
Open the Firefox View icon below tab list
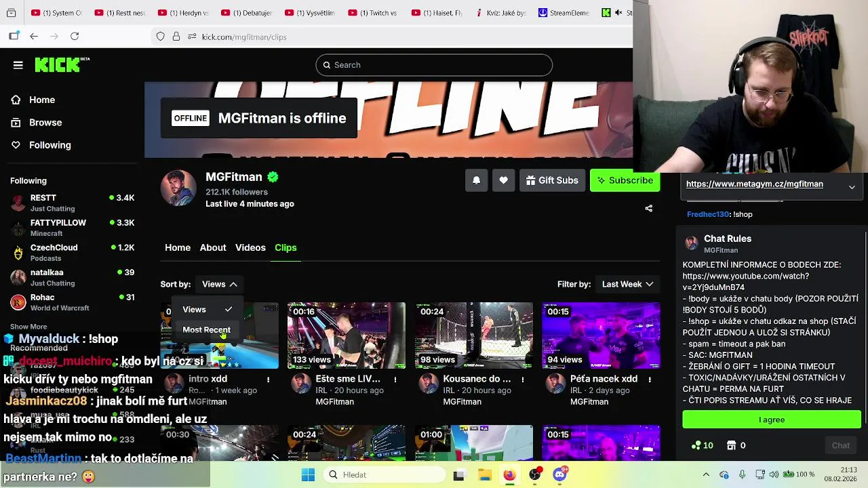14,36
